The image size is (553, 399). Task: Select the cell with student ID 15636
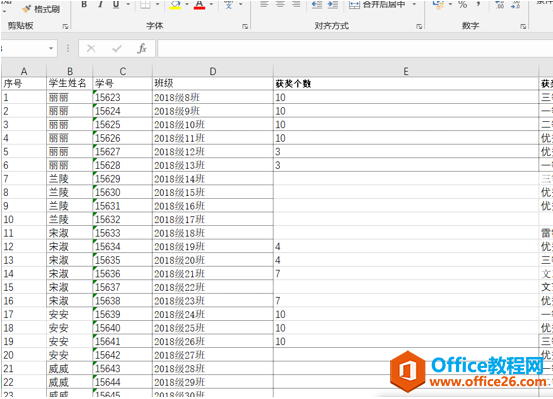tap(123, 274)
